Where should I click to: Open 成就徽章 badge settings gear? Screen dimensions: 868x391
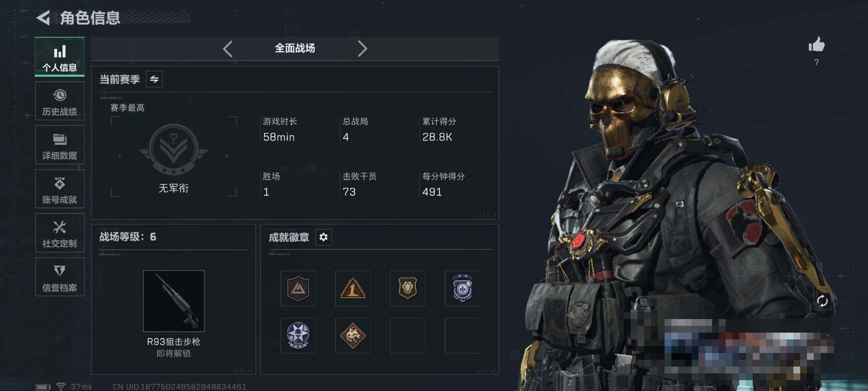click(x=323, y=237)
